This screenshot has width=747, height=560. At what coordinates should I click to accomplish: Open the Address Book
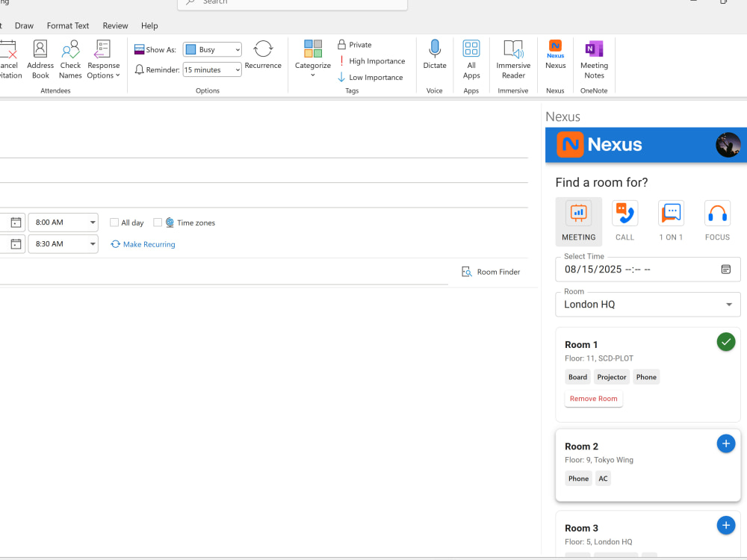40,60
